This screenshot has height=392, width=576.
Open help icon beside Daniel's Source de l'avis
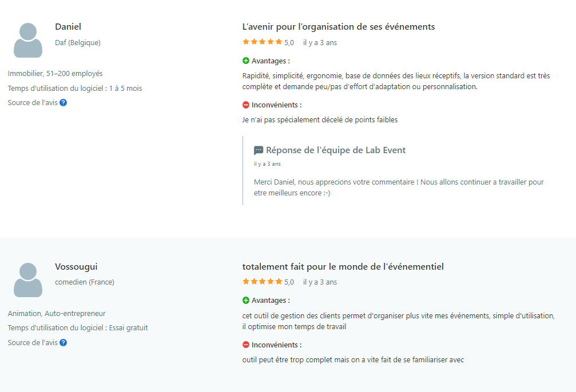coord(63,103)
